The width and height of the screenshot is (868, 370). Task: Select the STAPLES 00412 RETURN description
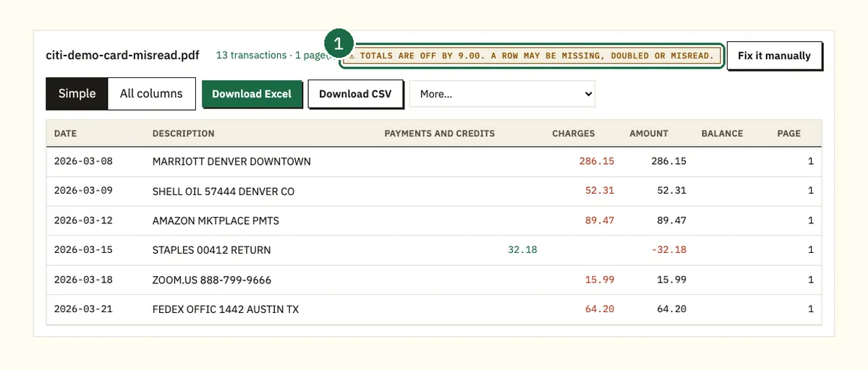tap(211, 250)
